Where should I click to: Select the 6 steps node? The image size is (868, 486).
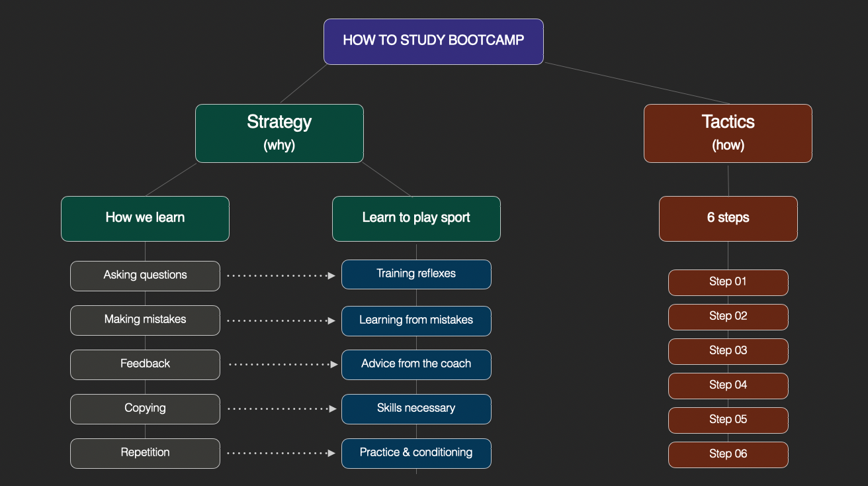pos(728,219)
